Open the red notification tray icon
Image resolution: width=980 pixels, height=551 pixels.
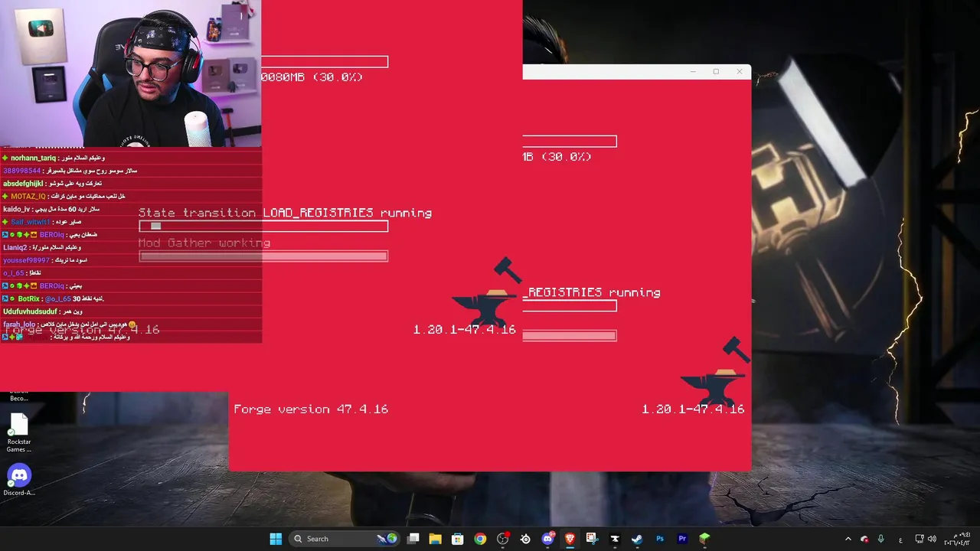click(864, 539)
